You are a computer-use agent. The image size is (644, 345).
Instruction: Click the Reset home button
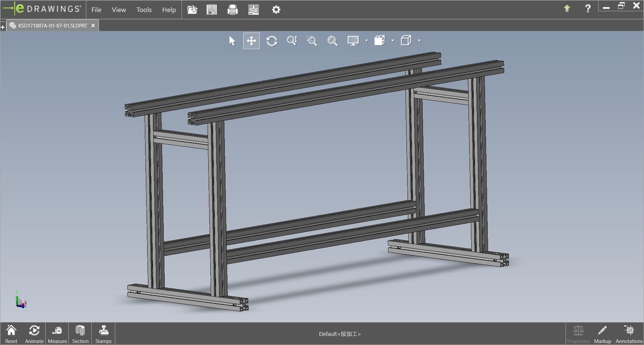pos(11,334)
